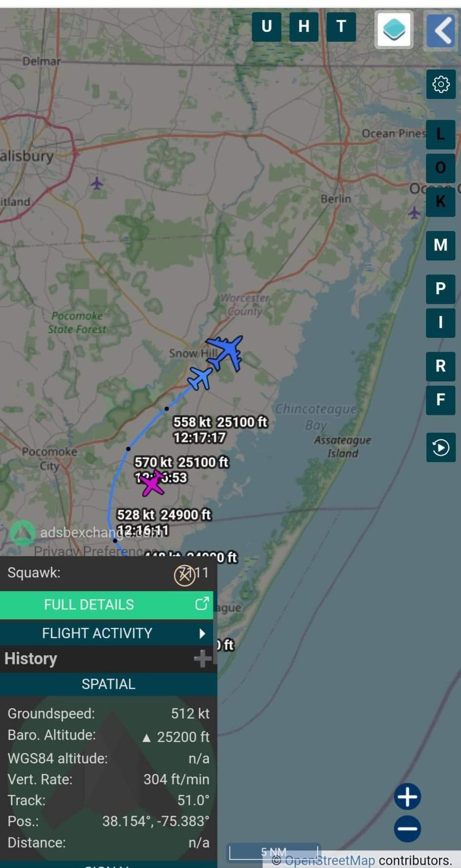Select the small plane icon near Salisbury
Viewport: 461px width, 868px height.
pos(97,184)
